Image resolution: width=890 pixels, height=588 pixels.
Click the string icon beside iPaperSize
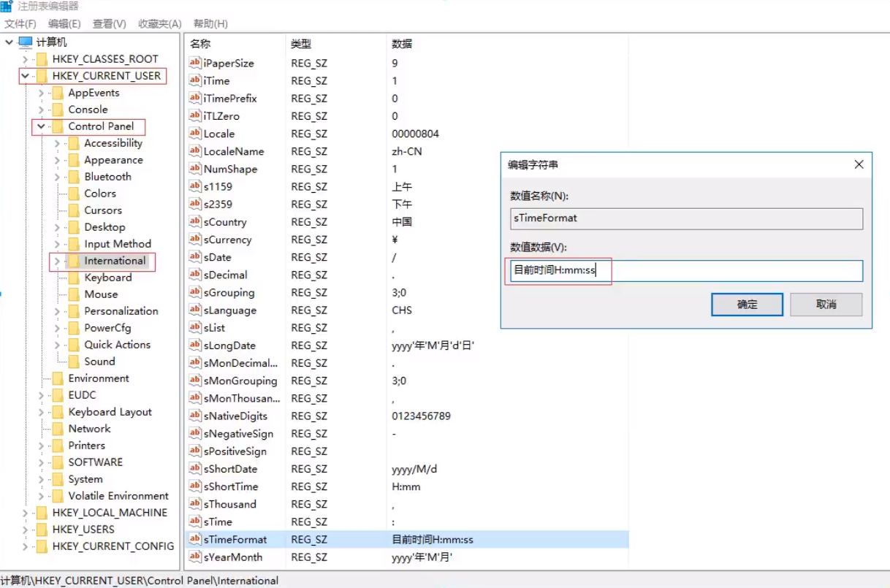(x=195, y=63)
